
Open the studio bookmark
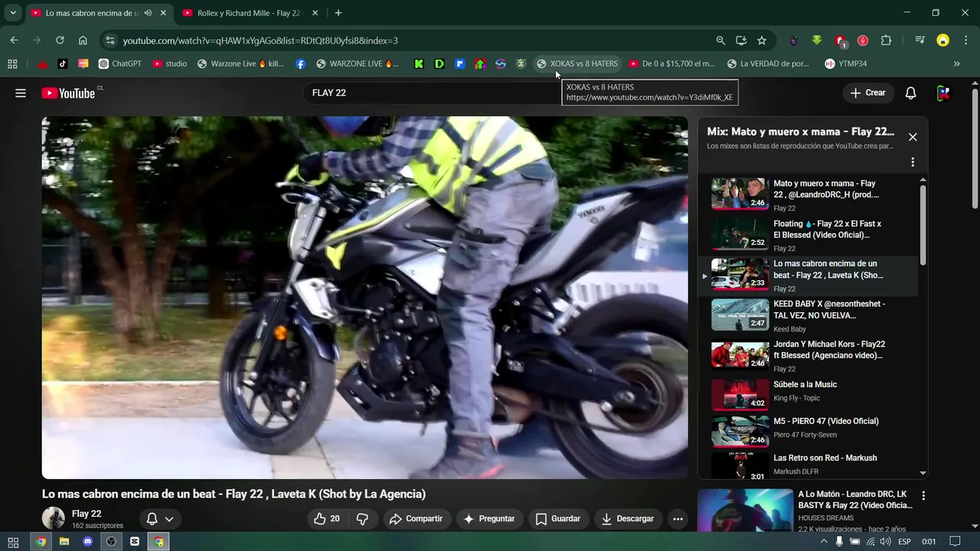pyautogui.click(x=170, y=64)
